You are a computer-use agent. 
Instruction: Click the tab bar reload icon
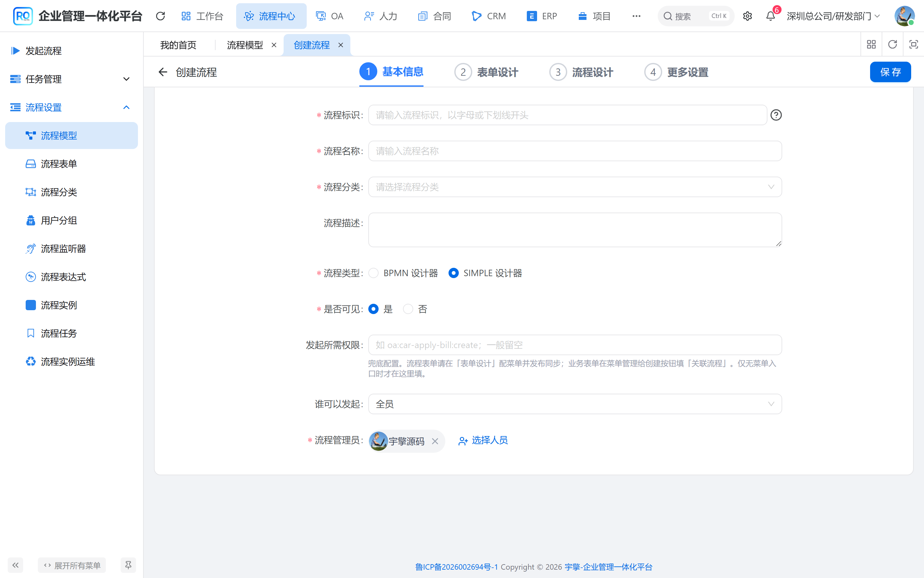coord(892,44)
